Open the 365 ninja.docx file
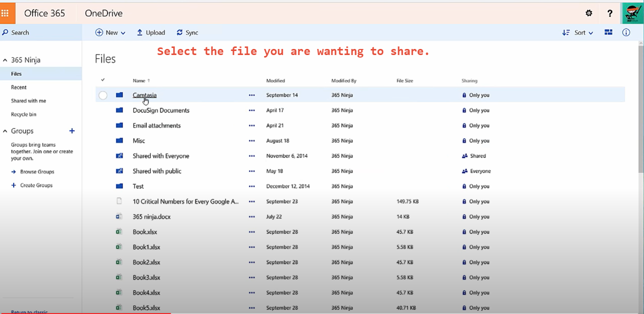 [152, 217]
